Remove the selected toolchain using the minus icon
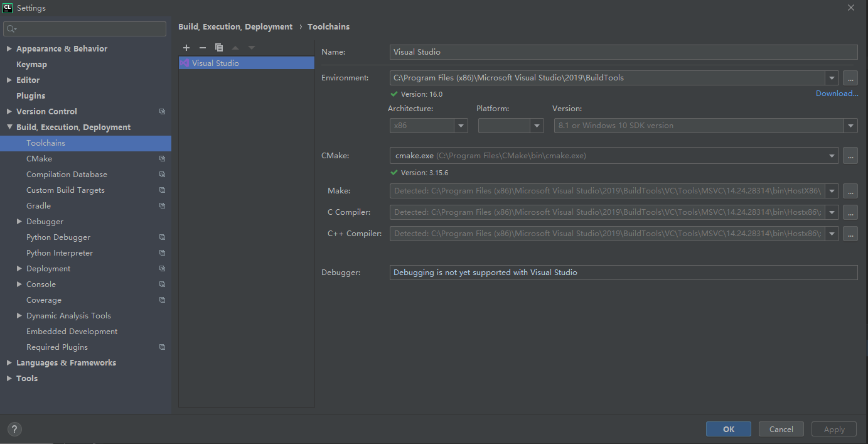The height and width of the screenshot is (444, 868). [202, 47]
